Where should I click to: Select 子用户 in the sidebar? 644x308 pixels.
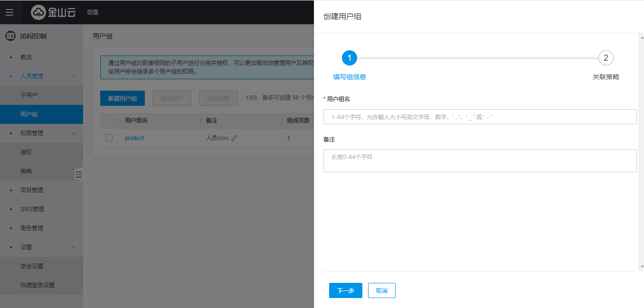41,95
